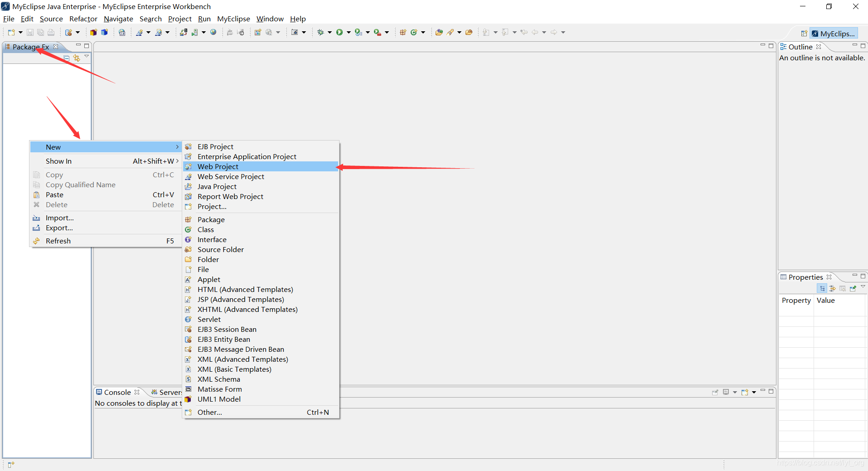Image resolution: width=868 pixels, height=471 pixels.
Task: Toggle Link with Editor in Package Explorer
Action: (x=77, y=58)
